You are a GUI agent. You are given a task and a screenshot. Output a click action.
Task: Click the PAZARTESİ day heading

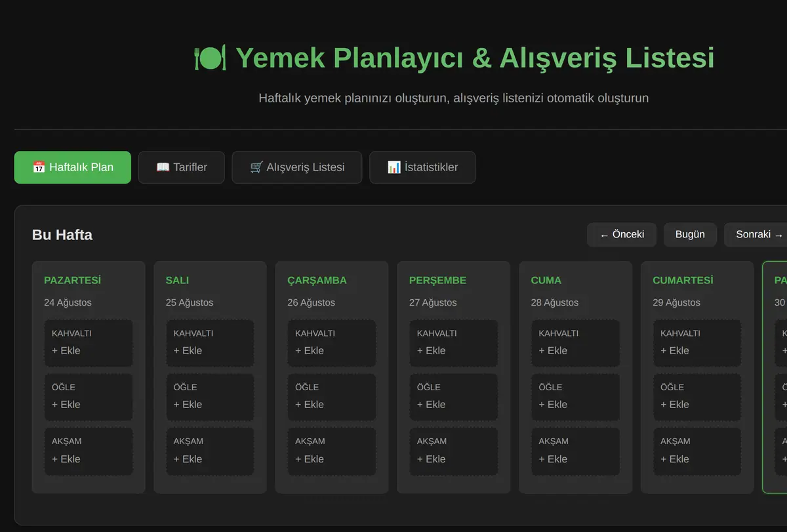coord(72,280)
